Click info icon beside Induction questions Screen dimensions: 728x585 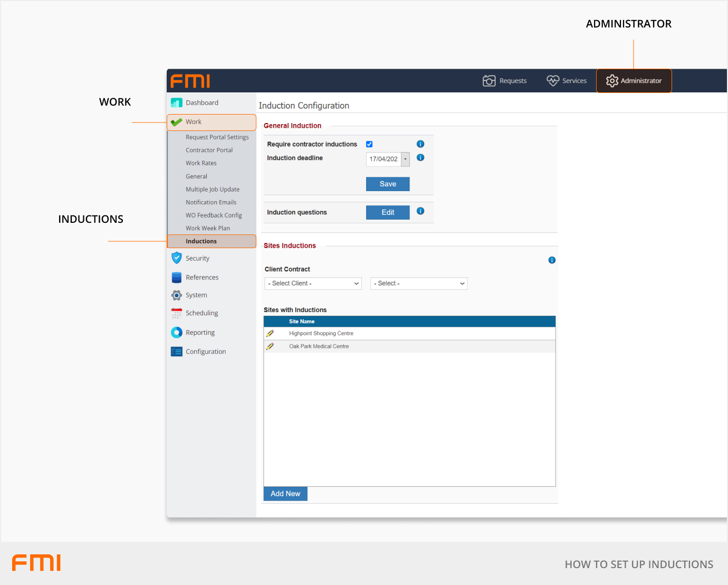[420, 211]
